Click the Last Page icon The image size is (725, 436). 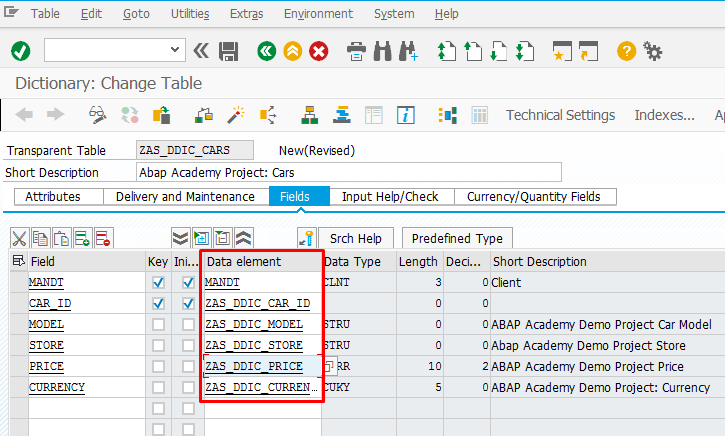(525, 51)
